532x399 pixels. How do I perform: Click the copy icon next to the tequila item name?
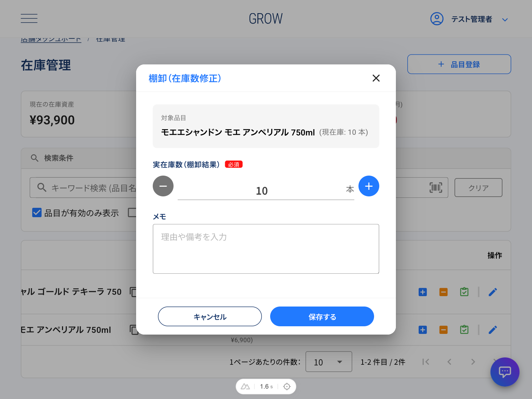[x=134, y=292]
